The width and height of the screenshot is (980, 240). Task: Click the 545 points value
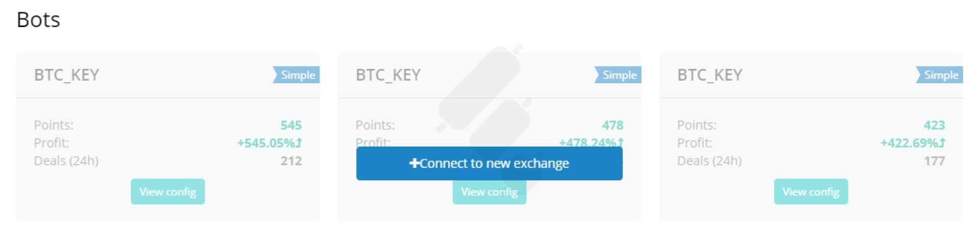[291, 125]
